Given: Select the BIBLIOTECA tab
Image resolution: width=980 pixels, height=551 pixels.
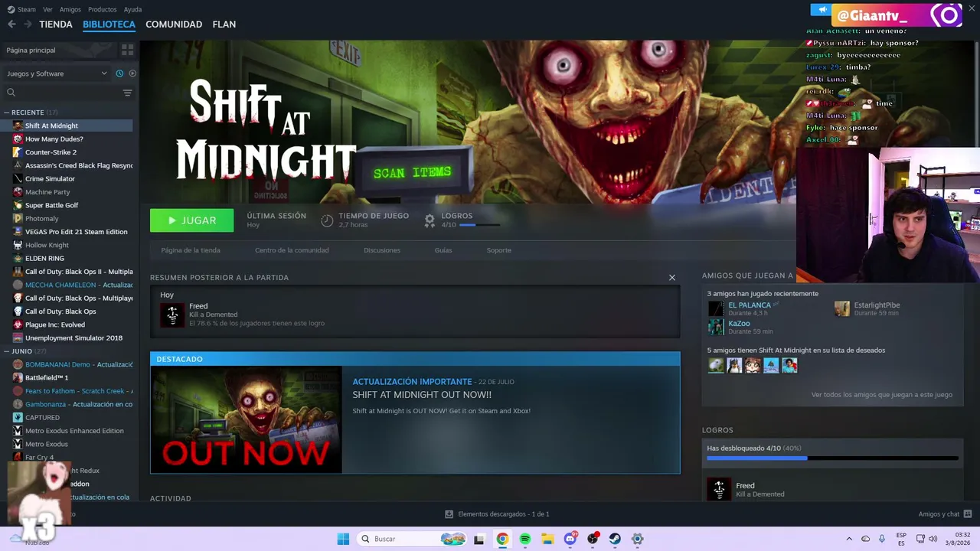Looking at the screenshot, I should coord(109,24).
